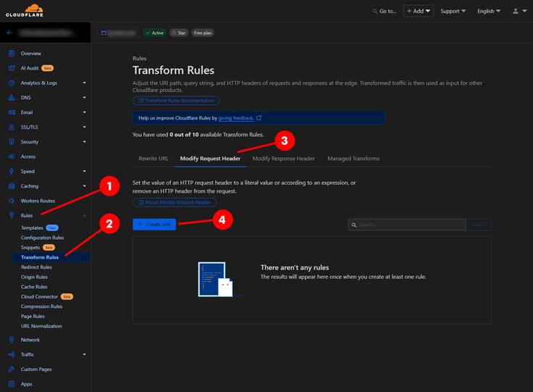Switch to Modify Response Header tab
This screenshot has height=392, width=533.
pos(283,159)
